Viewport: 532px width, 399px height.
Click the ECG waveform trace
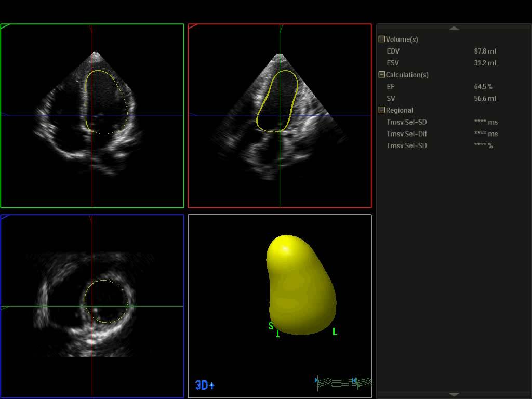pos(344,382)
